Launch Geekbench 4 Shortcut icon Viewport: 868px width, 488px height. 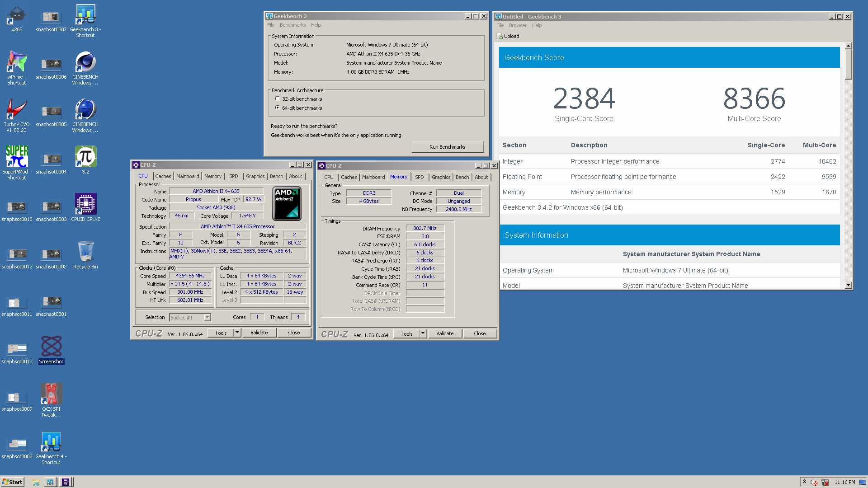[51, 448]
